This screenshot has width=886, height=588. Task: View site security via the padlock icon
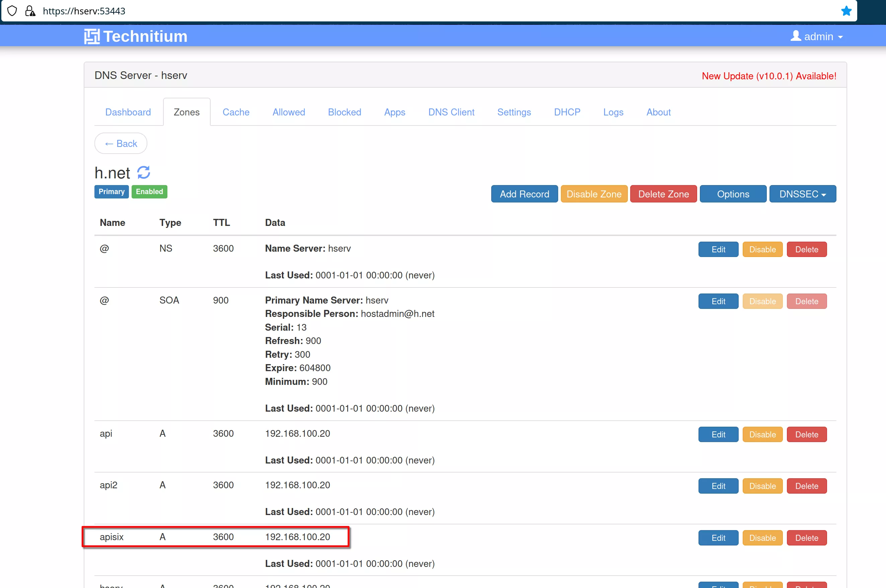30,11
